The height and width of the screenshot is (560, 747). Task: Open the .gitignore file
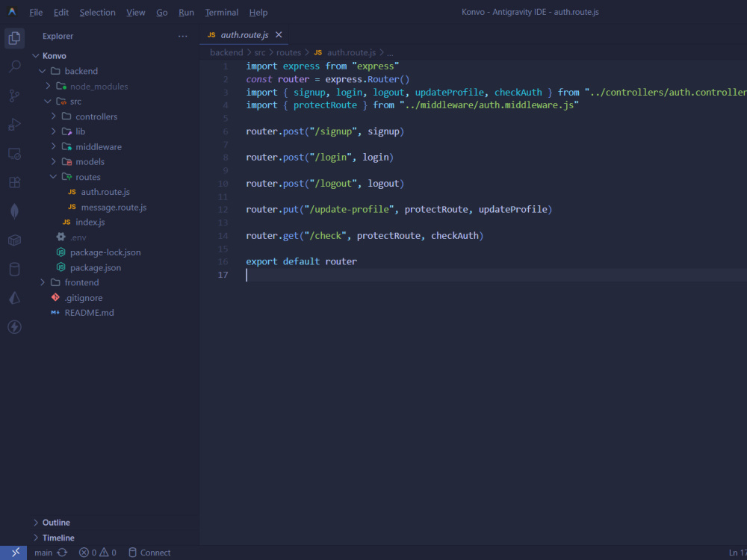84,298
